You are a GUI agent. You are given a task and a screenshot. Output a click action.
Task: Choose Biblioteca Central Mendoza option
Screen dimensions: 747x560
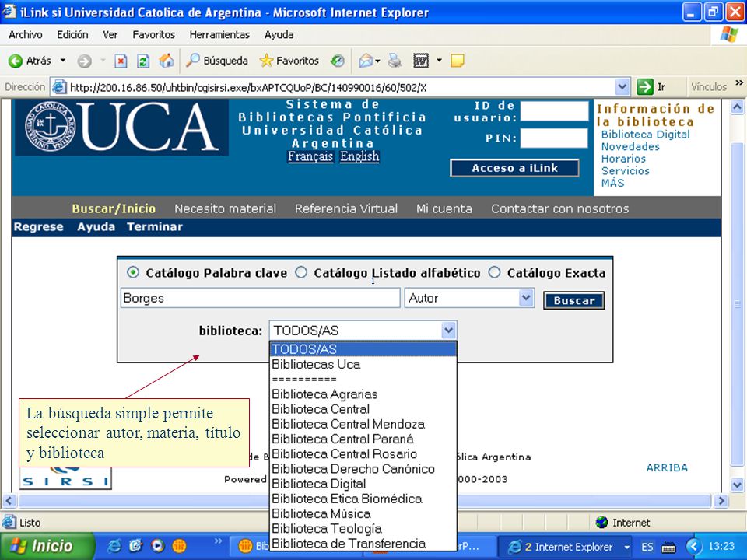point(363,424)
